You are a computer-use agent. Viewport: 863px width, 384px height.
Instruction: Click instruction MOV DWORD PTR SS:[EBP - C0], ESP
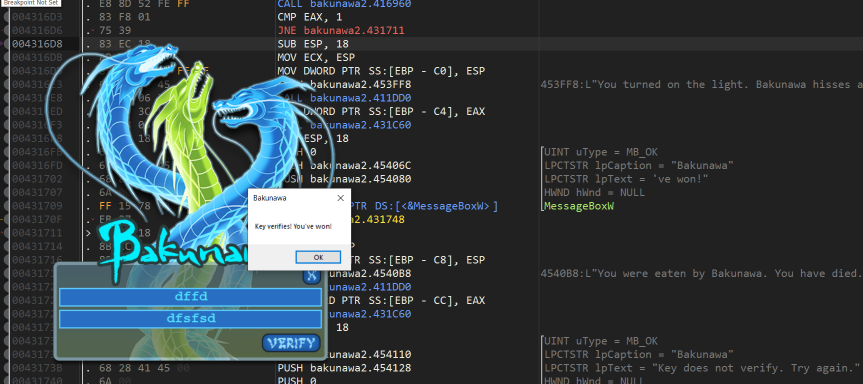click(x=381, y=71)
